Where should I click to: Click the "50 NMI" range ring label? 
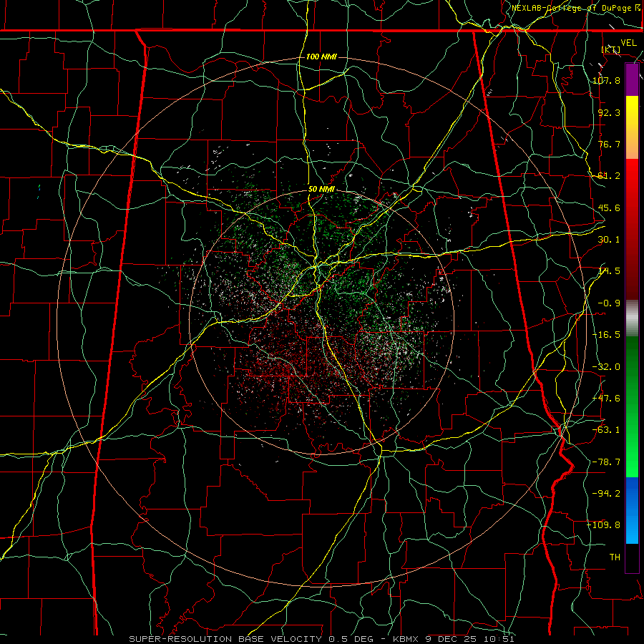point(321,190)
